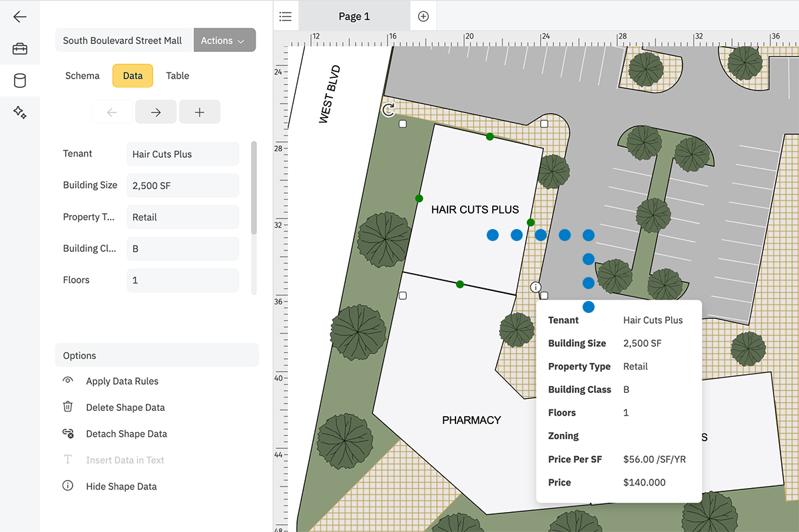This screenshot has height=532, width=799.
Task: Edit the South Boulevard Street Mall title field
Action: pyautogui.click(x=123, y=40)
